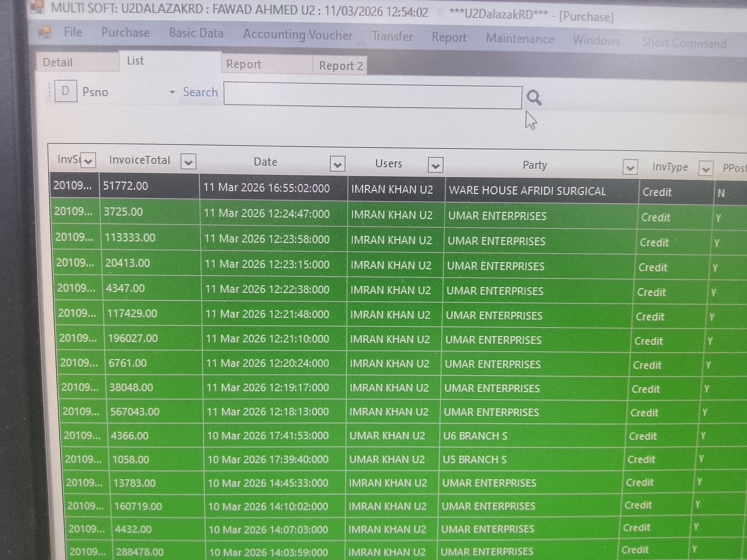Switch to the Detail tab

tap(58, 62)
